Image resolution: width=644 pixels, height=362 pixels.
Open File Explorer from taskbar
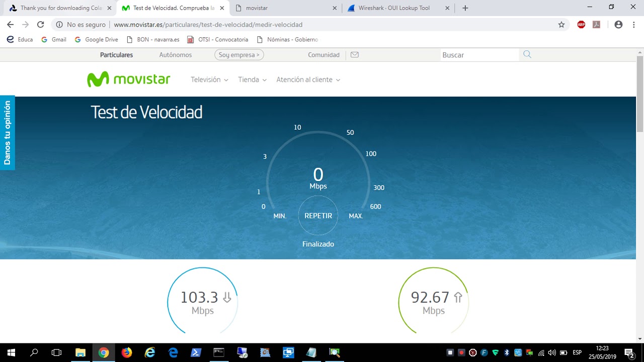click(80, 352)
